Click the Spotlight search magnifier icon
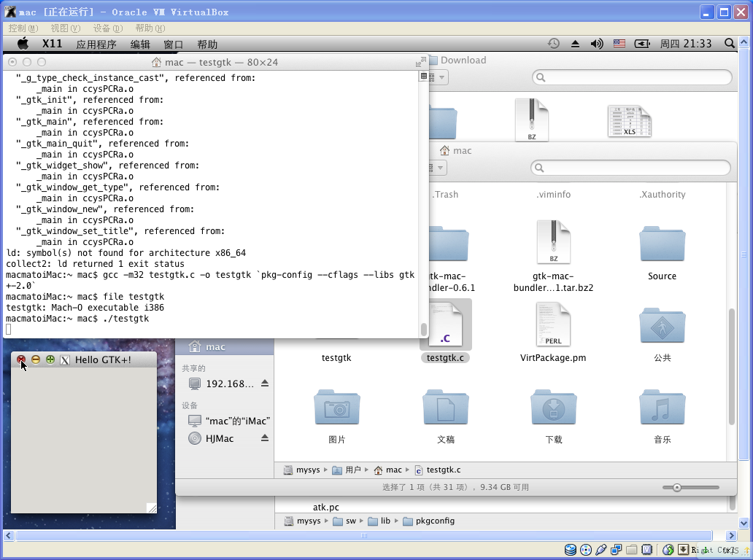This screenshot has width=753, height=560. pyautogui.click(x=730, y=44)
